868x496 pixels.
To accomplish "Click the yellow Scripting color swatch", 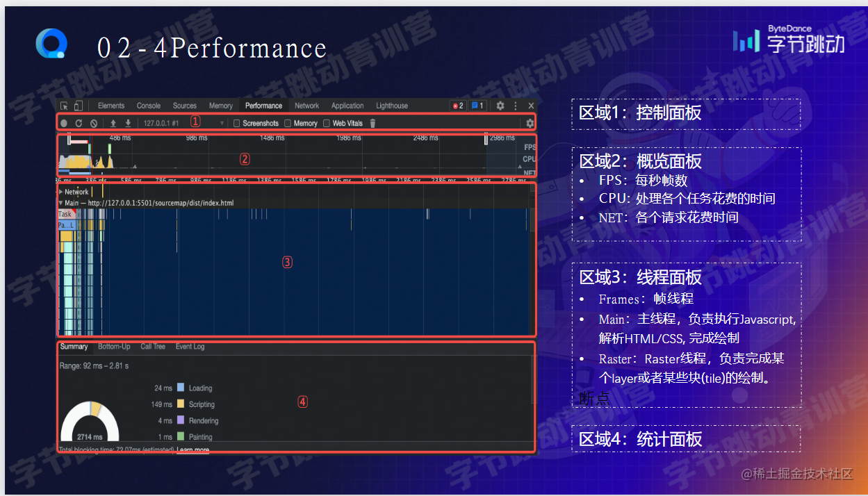I will [x=181, y=404].
